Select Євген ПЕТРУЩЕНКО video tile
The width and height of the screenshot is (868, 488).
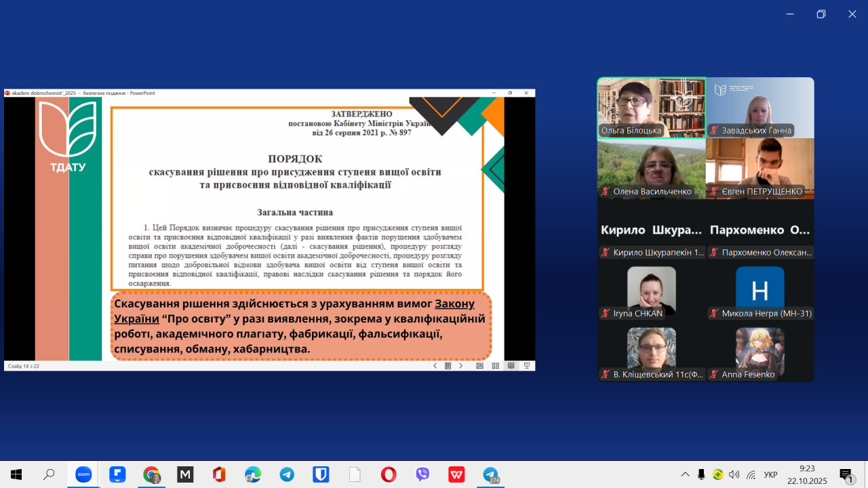[x=759, y=168]
